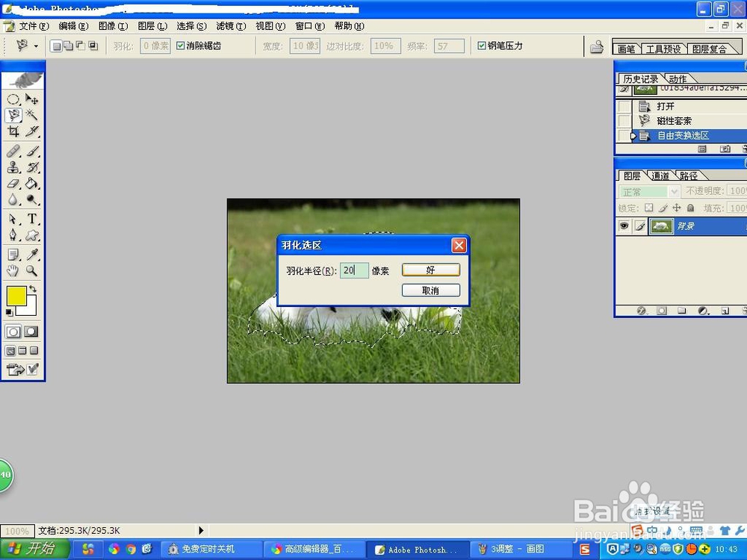Viewport: 747px width, 560px height.
Task: Select the Brush tool
Action: 32,152
